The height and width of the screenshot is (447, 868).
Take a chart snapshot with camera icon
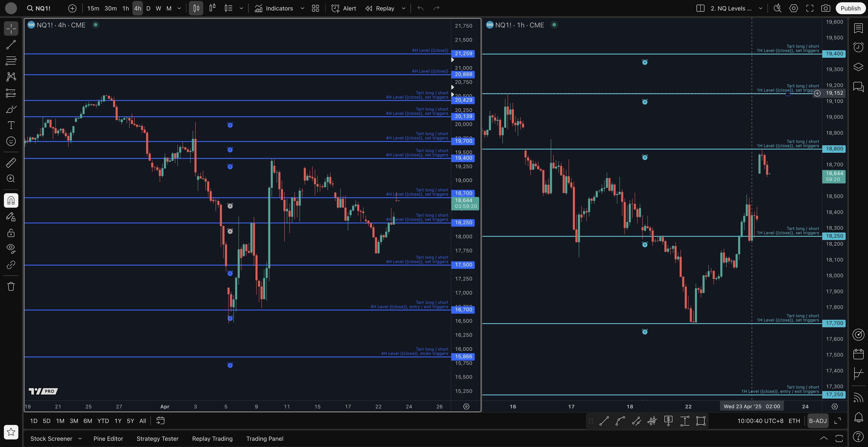point(826,8)
